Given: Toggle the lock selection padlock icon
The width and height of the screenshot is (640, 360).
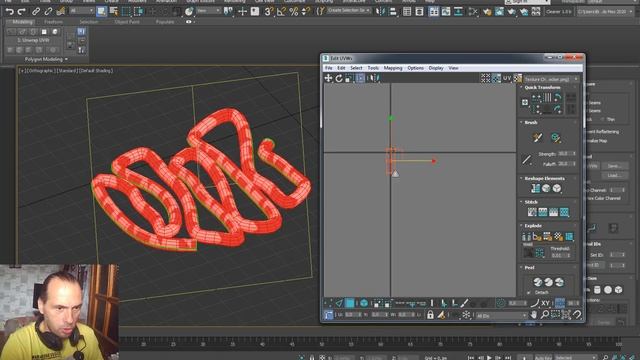Looking at the screenshot, I should tap(430, 315).
